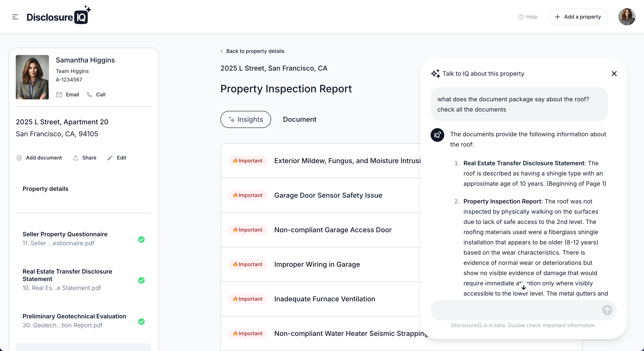
Task: Click green checkmark for Preliminary Geotechnical Evaluation
Action: (141, 322)
